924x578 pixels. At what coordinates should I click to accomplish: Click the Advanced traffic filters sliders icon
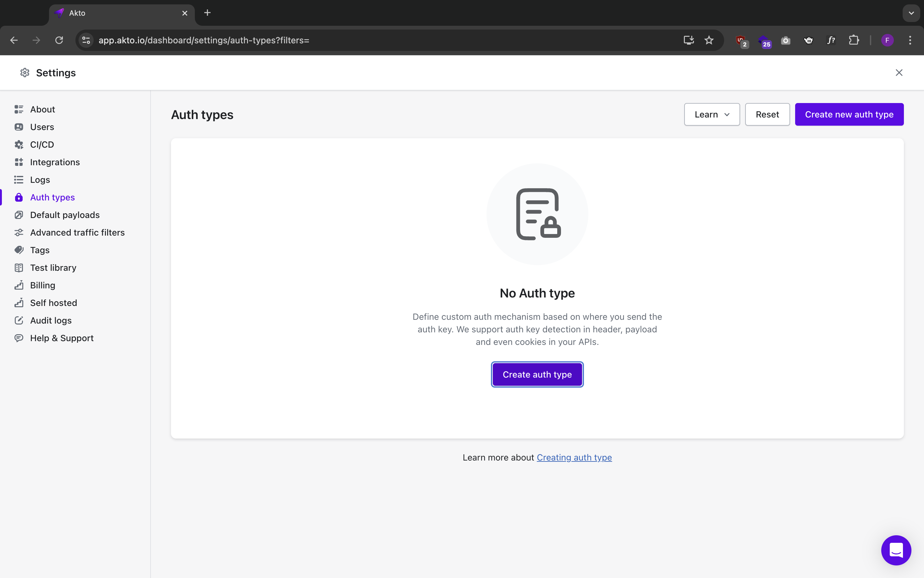19,232
